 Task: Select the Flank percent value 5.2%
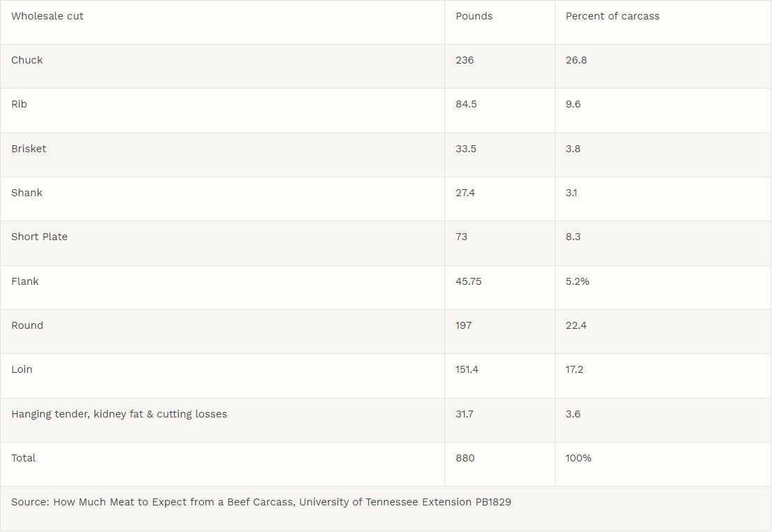(578, 281)
